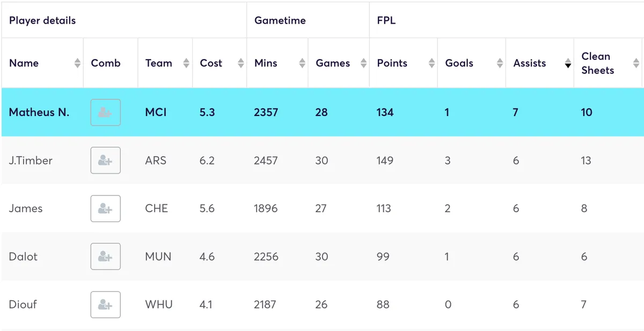The image size is (644, 331).
Task: Click the team abbreviation ARS for J.Timber
Action: [156, 160]
